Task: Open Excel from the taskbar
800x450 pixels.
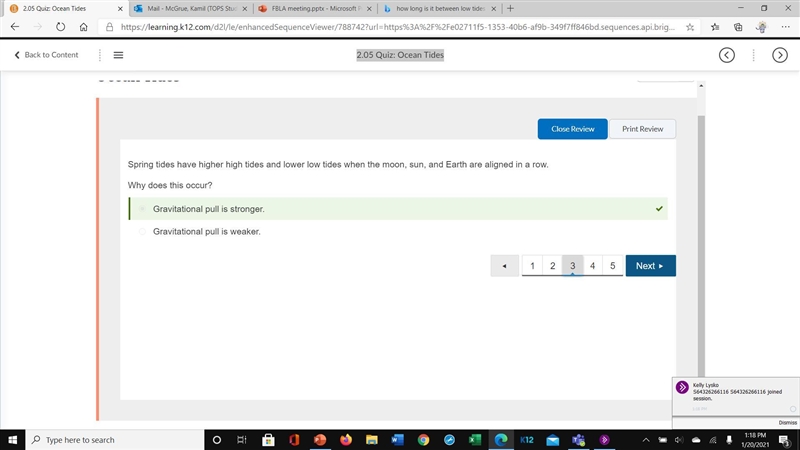Action: pyautogui.click(x=475, y=440)
